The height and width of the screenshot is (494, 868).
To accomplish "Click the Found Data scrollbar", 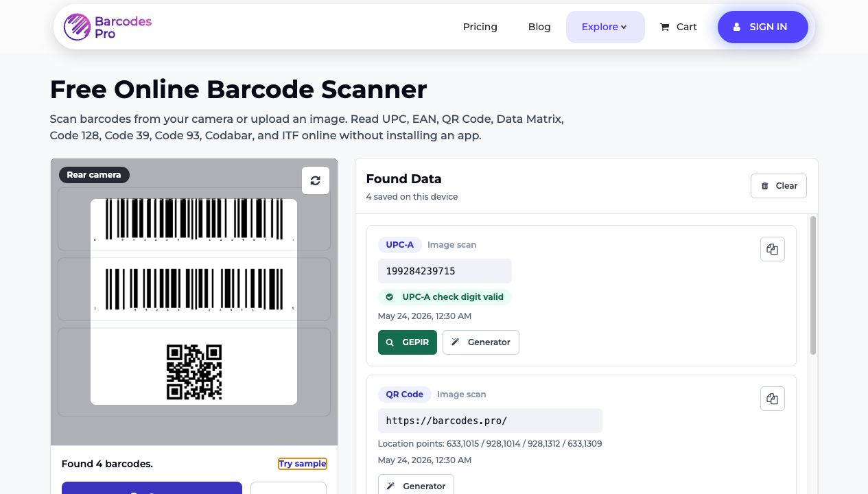I will 813,285.
